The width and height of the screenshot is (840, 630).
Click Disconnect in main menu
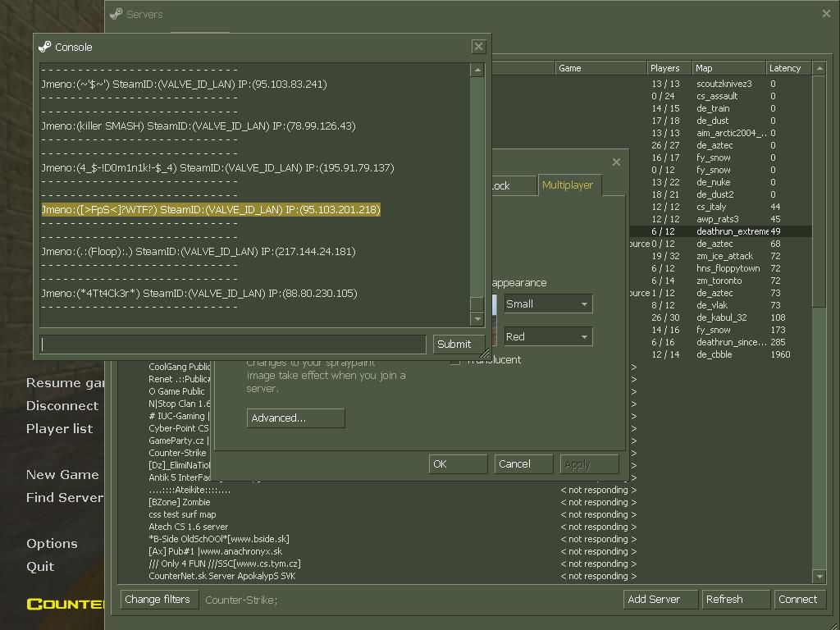(62, 406)
